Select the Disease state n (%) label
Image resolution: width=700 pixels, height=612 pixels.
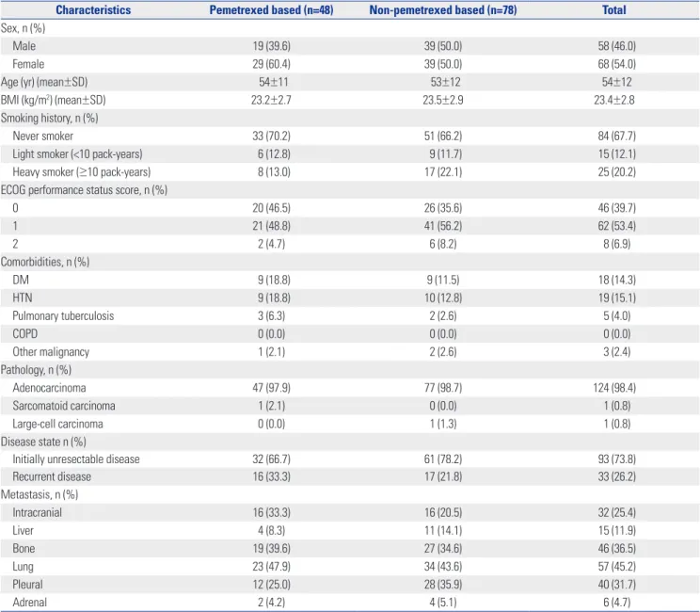43,442
